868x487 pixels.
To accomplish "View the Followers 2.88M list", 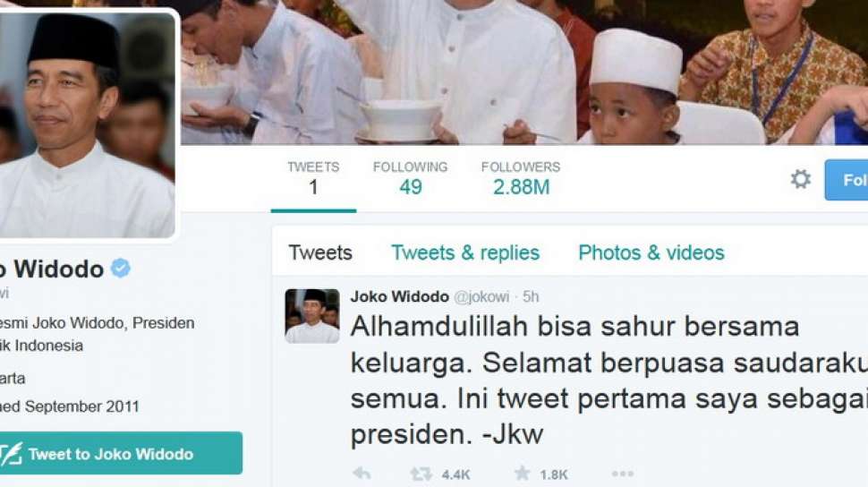I will 521,179.
